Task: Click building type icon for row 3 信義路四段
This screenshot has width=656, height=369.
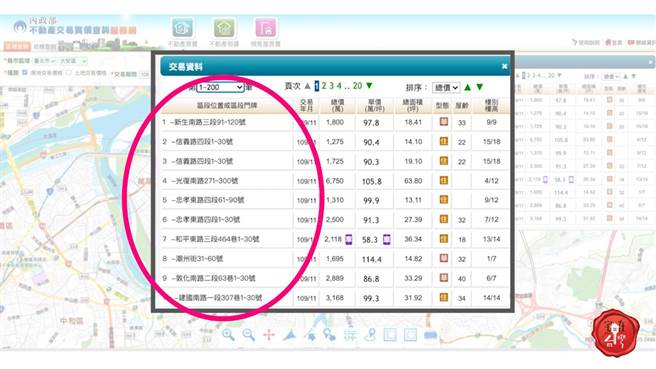Action: click(x=443, y=161)
